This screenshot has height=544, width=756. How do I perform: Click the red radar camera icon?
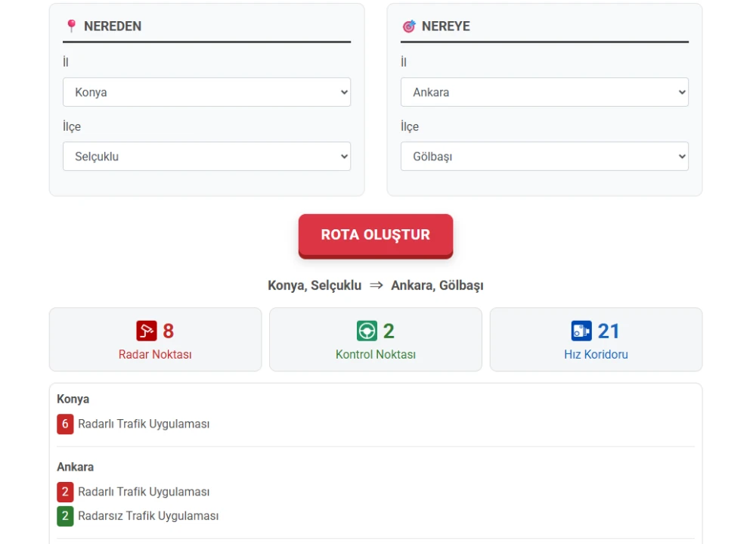point(146,331)
